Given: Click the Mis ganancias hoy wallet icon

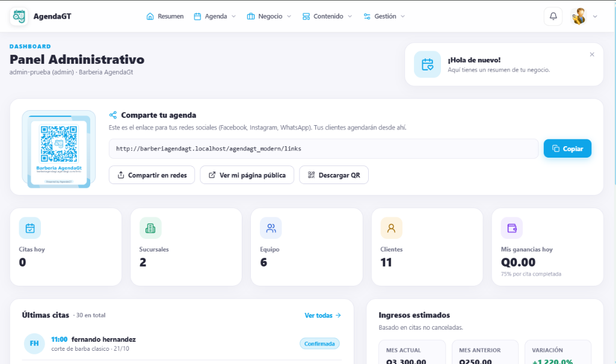Looking at the screenshot, I should [x=512, y=228].
